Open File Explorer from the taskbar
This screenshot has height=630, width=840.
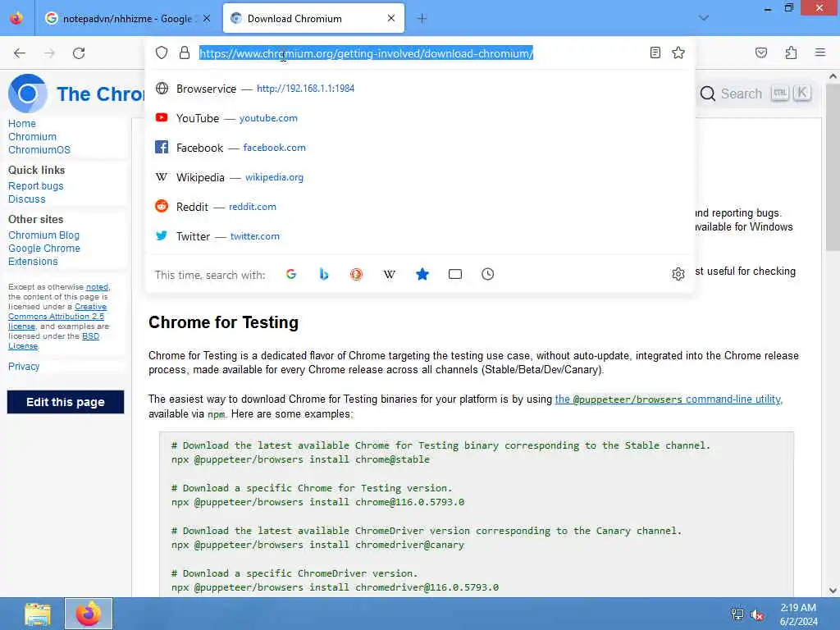coord(38,614)
